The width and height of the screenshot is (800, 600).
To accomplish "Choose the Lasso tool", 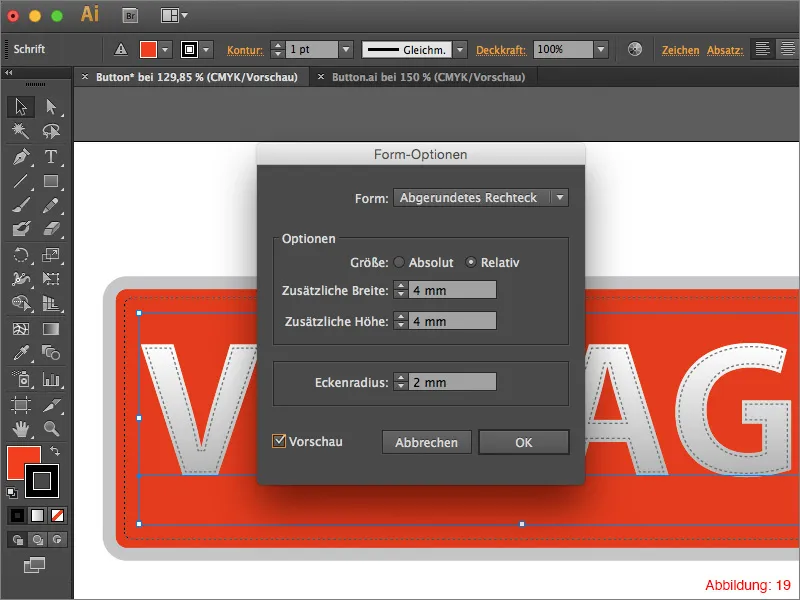I will tap(51, 131).
